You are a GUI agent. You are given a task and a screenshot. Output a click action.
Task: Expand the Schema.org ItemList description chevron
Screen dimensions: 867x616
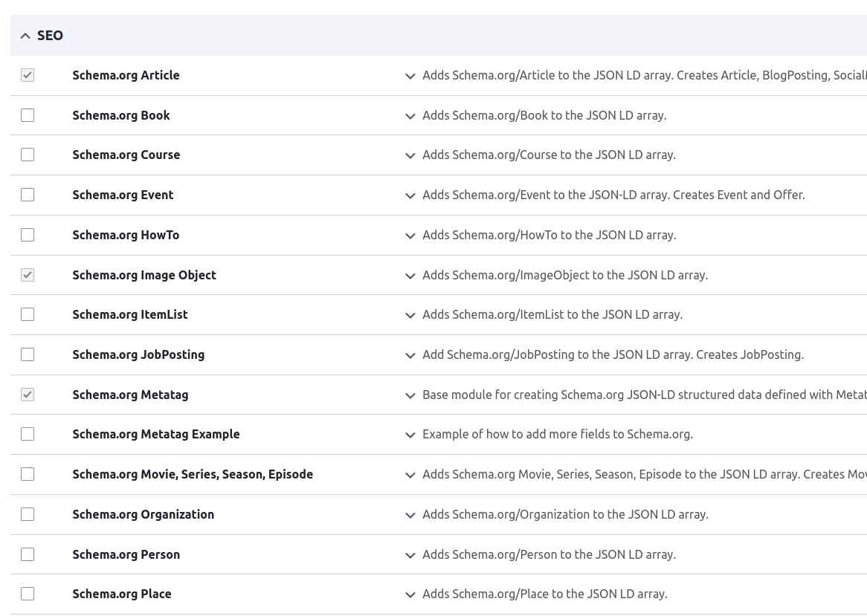[410, 316]
